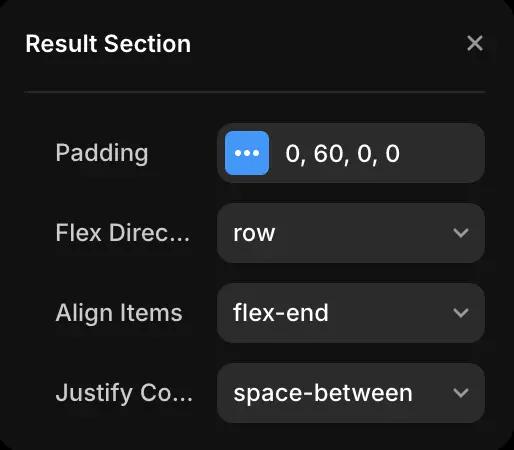The image size is (514, 450).
Task: Click the Align Items label
Action: click(119, 313)
